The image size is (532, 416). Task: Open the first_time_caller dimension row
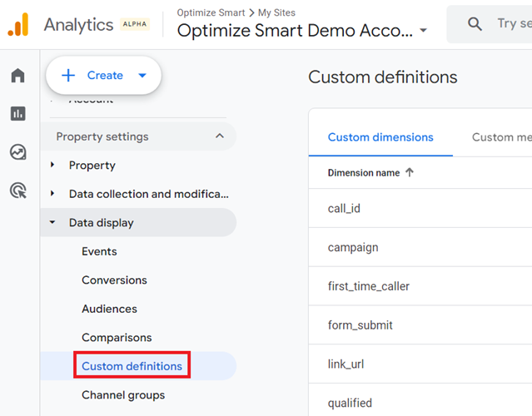tap(420, 286)
